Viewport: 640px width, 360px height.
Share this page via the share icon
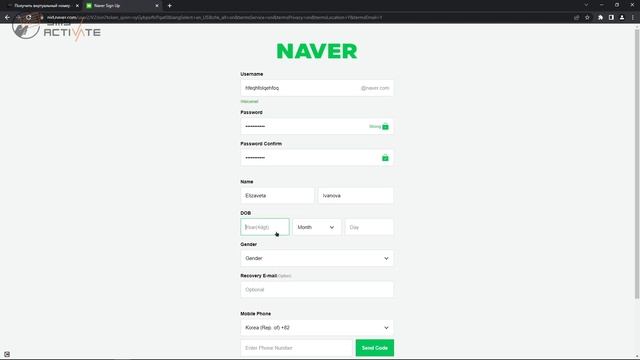[577, 18]
